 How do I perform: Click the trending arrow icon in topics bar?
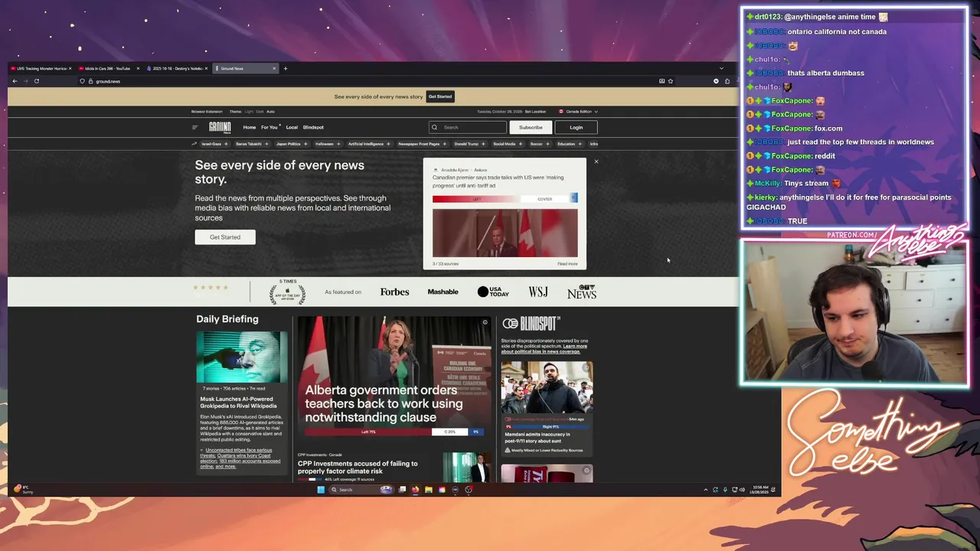coord(194,144)
